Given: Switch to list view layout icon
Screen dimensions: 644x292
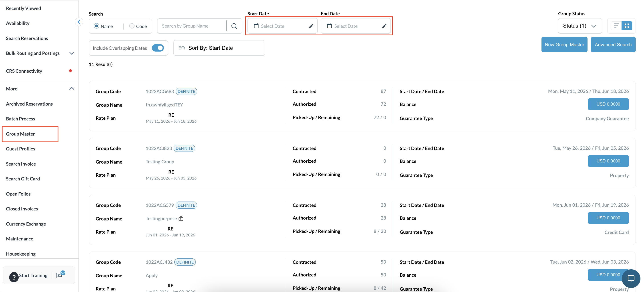Looking at the screenshot, I should pos(616,26).
